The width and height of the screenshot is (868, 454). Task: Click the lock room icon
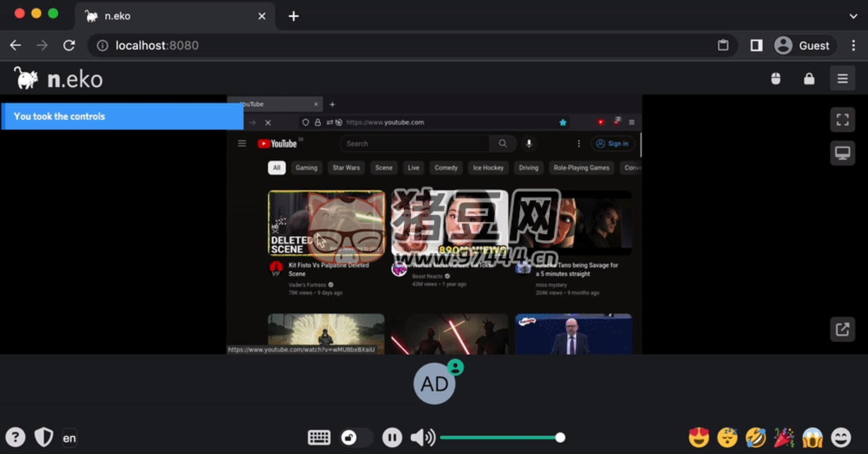[809, 79]
